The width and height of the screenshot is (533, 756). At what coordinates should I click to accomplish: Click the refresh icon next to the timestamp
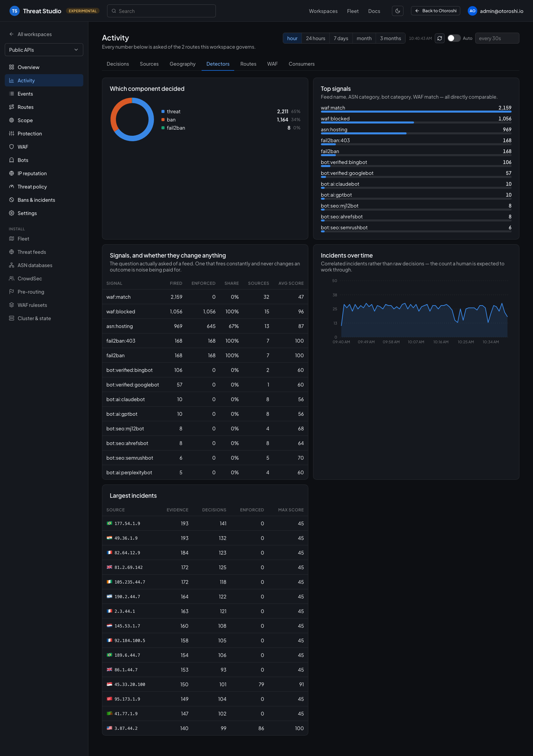(x=440, y=38)
